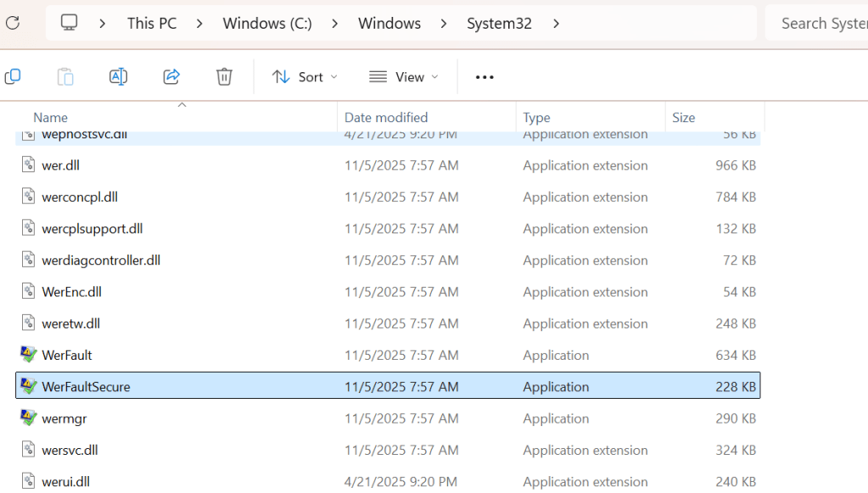
Task: Click the Rename icon in toolbar
Action: tap(118, 77)
